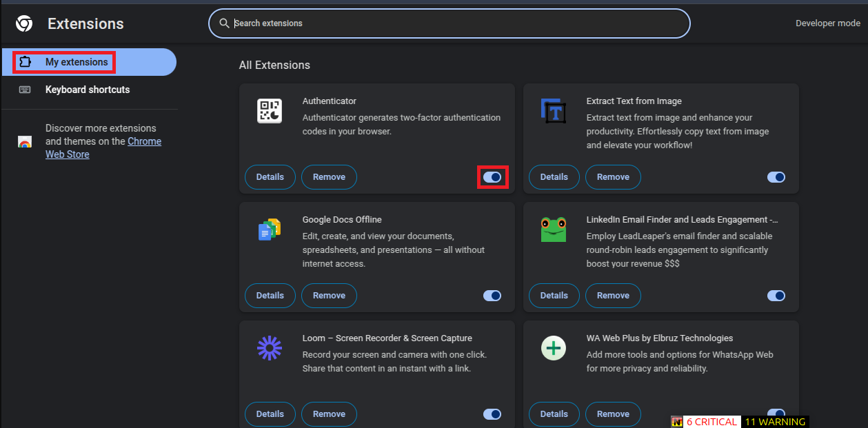Click the All Extensions heading

click(x=274, y=65)
